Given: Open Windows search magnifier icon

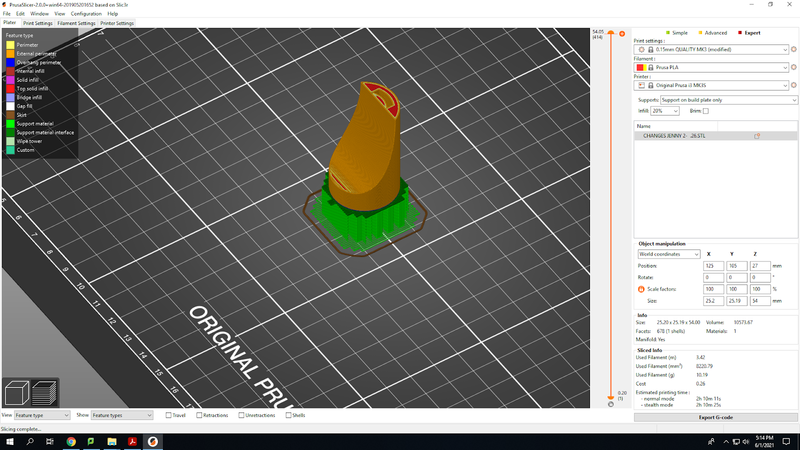Looking at the screenshot, I should 30,441.
